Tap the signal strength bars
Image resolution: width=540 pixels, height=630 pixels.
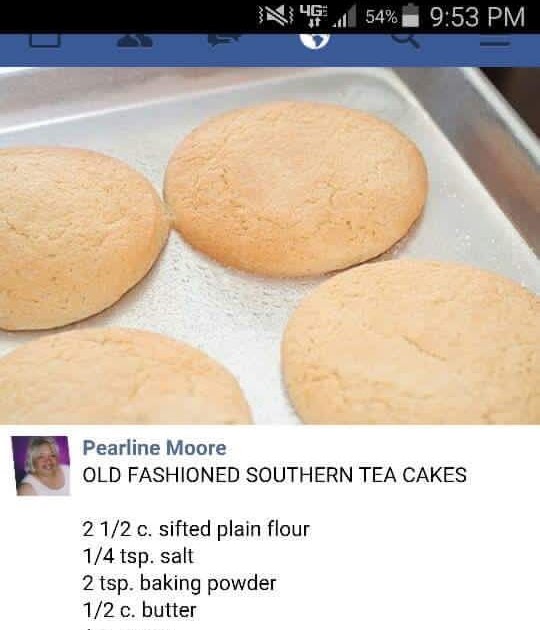(x=345, y=17)
